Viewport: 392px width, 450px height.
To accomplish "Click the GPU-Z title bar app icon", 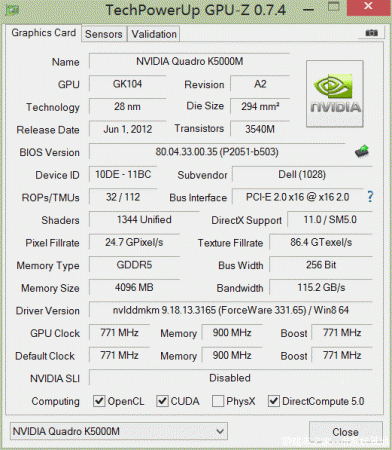I will 12,10.
